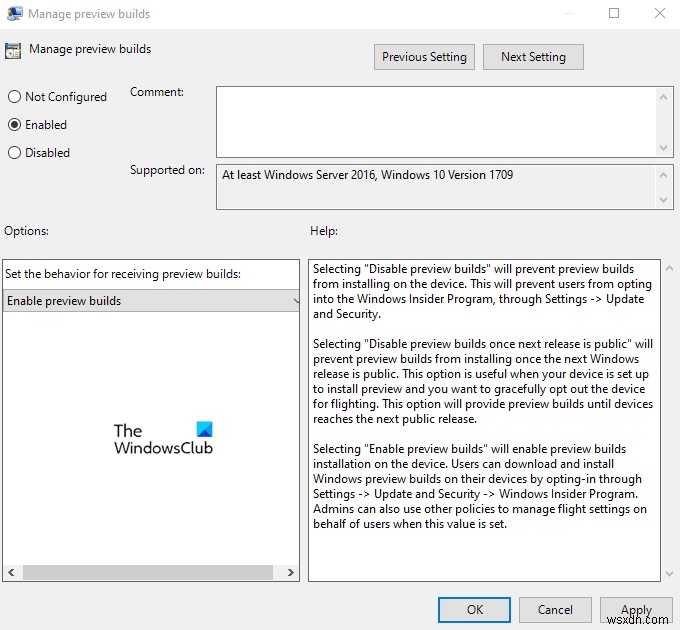Click help paragraph starting "Selecting "Enable preview builds""
680x630 pixels.
click(x=480, y=486)
